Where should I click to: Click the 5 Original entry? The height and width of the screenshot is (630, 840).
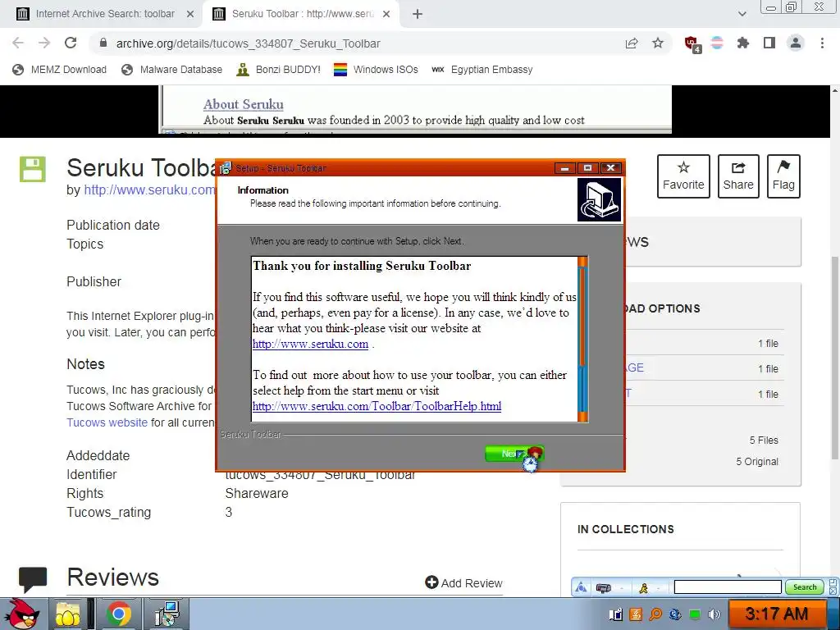[x=757, y=462]
